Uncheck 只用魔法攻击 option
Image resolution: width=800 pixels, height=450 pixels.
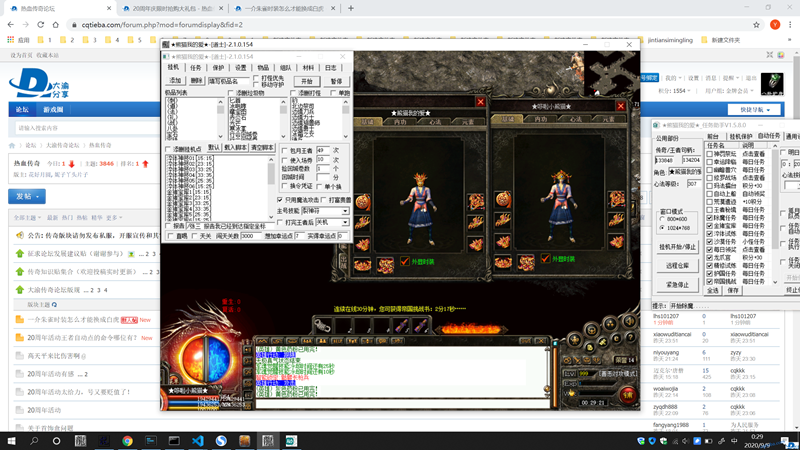click(280, 199)
